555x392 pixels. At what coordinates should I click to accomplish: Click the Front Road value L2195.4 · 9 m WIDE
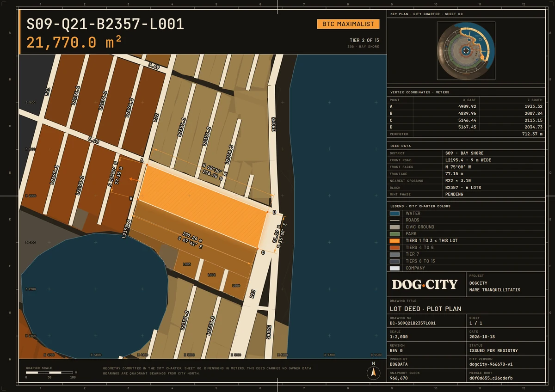click(x=468, y=160)
